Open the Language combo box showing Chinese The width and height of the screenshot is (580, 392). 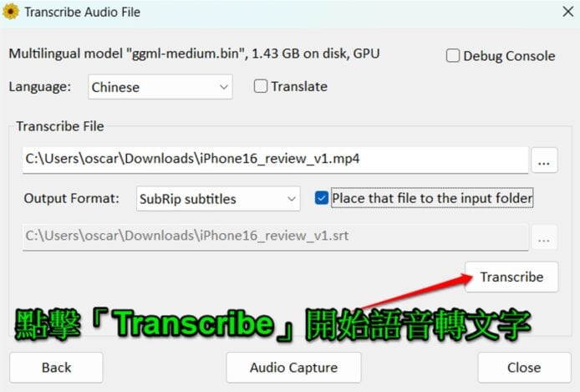tap(160, 87)
